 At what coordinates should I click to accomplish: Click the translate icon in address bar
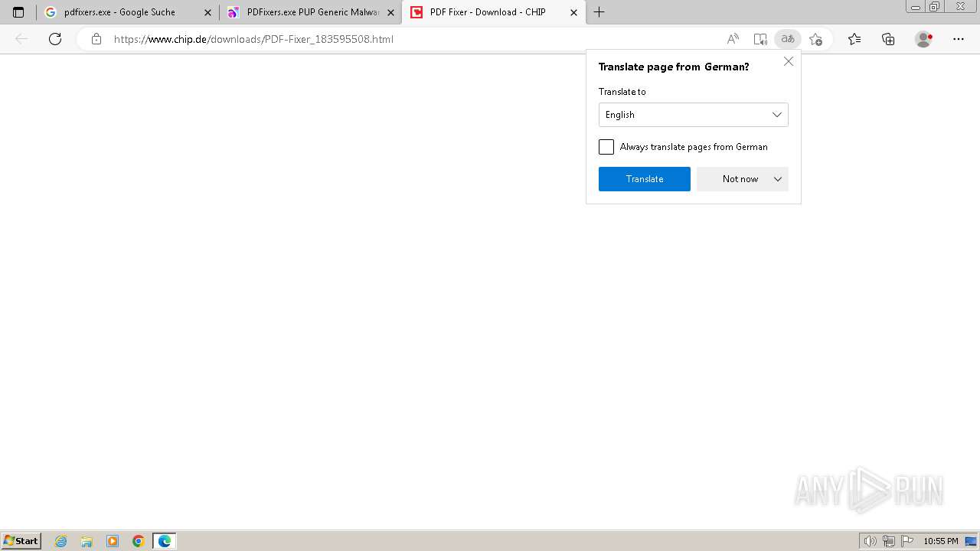tap(788, 39)
